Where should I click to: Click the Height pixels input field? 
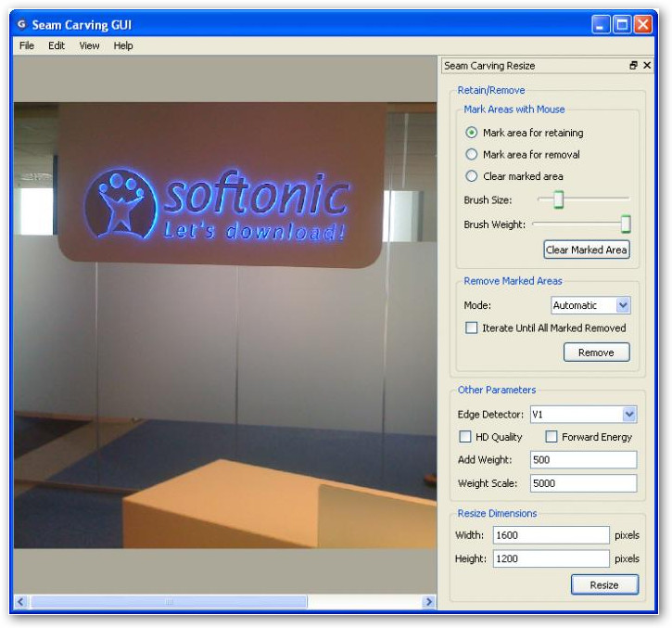pyautogui.click(x=552, y=558)
